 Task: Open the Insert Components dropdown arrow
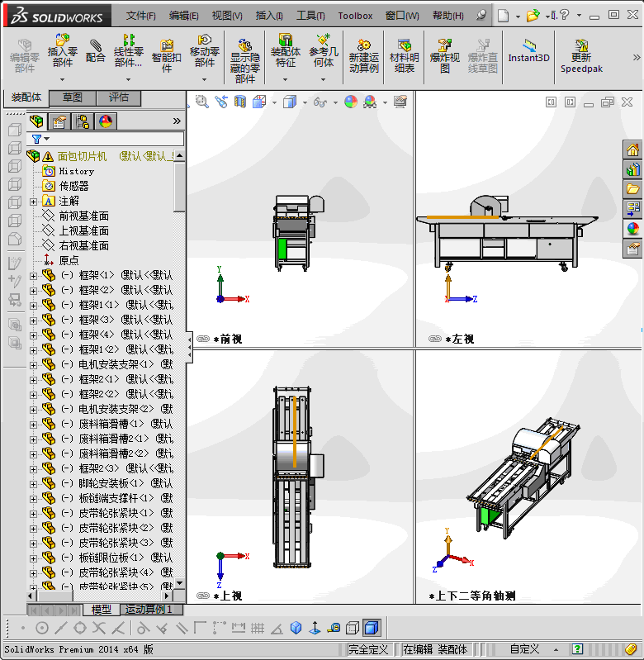[x=62, y=79]
